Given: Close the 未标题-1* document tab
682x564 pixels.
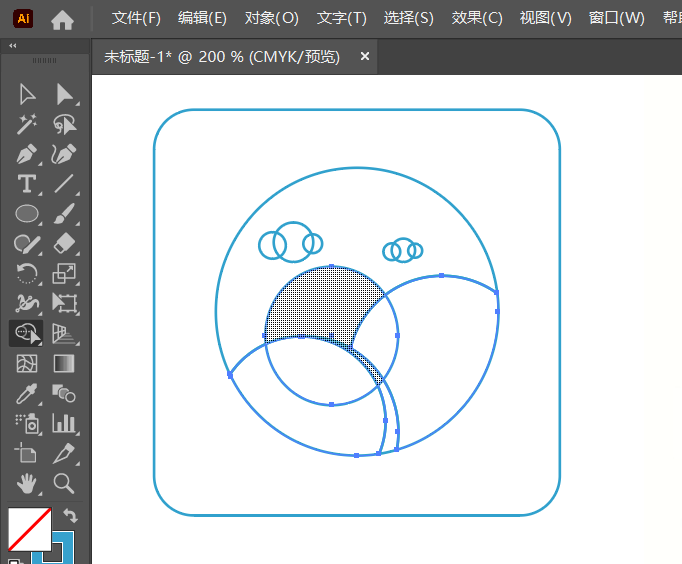Looking at the screenshot, I should click(365, 57).
